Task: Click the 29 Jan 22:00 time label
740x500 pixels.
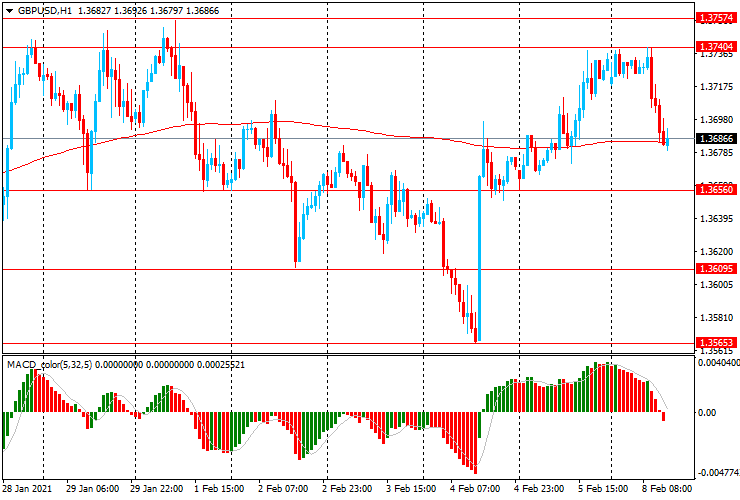Action: 155,490
